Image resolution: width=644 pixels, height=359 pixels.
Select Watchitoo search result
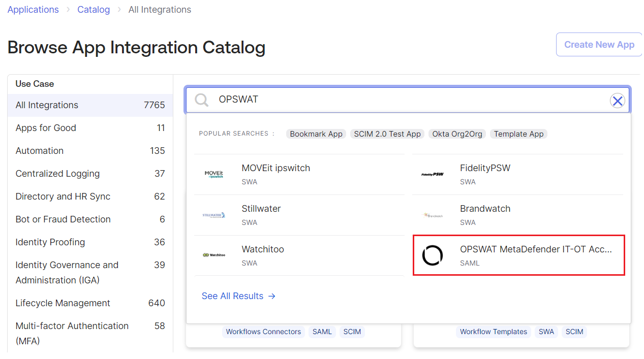click(299, 255)
